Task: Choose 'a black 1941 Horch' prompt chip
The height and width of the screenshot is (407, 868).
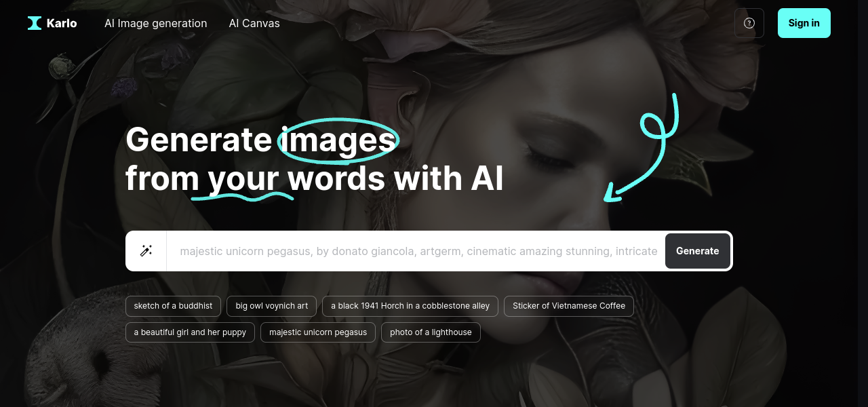Action: click(410, 306)
